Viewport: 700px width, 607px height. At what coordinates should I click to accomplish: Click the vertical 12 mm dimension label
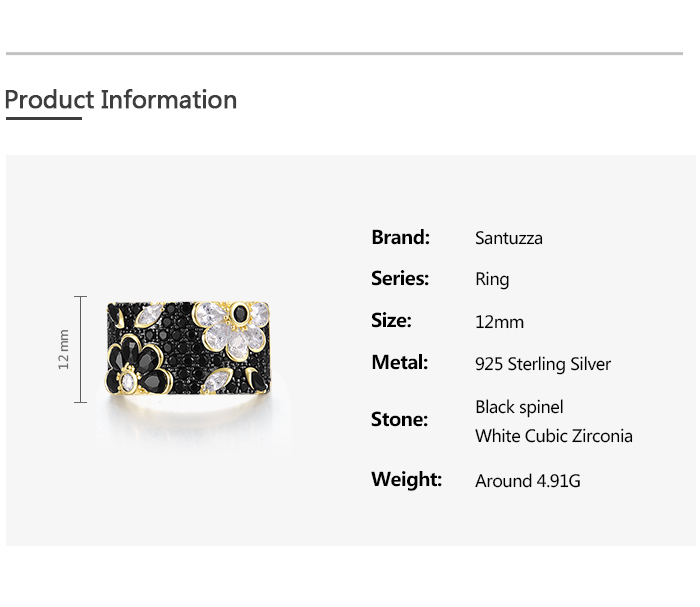click(x=64, y=349)
